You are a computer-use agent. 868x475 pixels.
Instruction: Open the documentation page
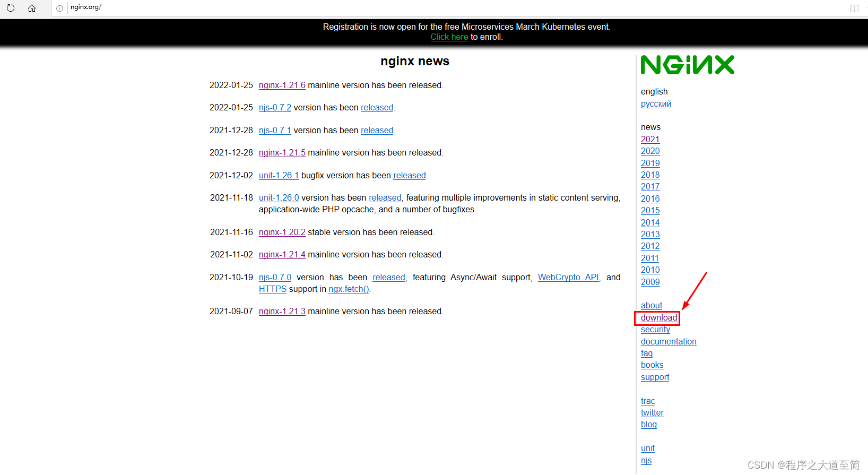(x=669, y=342)
